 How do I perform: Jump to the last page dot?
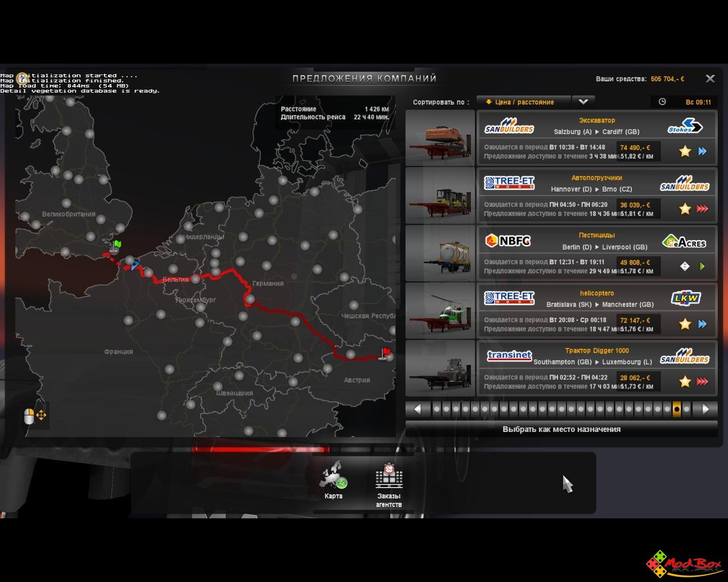(x=686, y=409)
